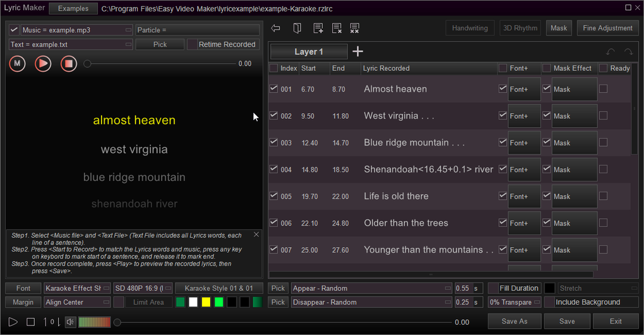Screen dimensions: 644x335
Task: Enable Include Background checkbox
Action: click(x=549, y=302)
